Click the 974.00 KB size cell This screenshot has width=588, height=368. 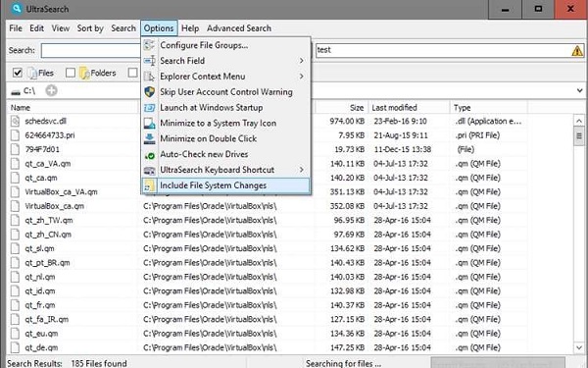[x=347, y=122]
